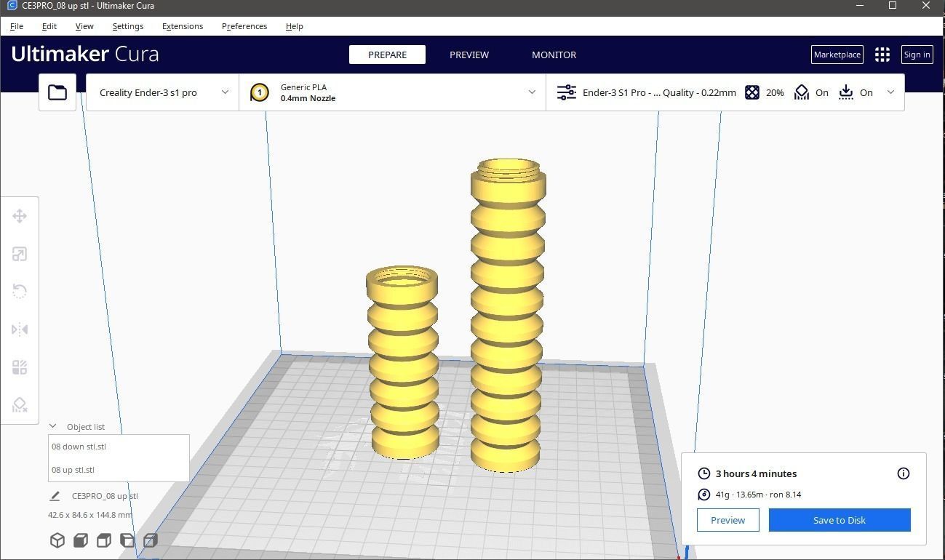Viewport: 945px width, 560px height.
Task: Select the Move tool
Action: pyautogui.click(x=20, y=216)
